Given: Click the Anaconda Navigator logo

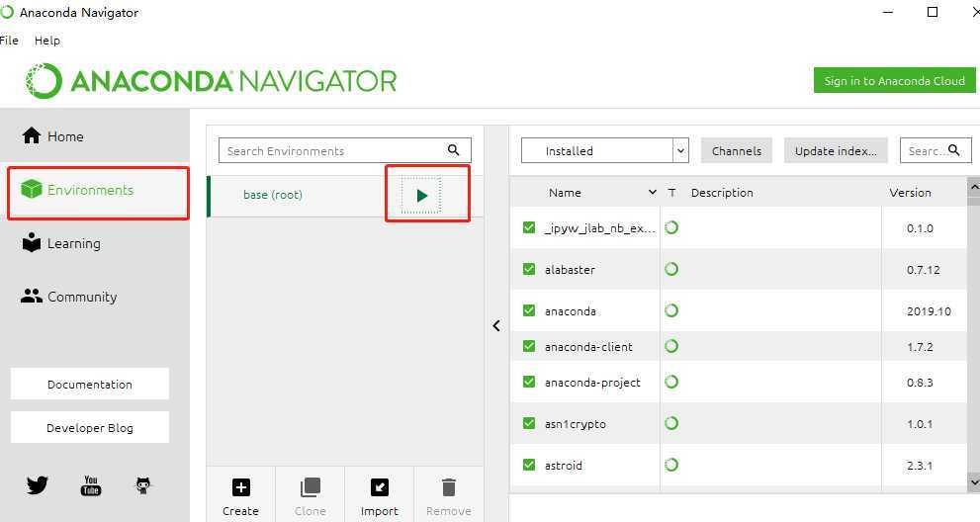Looking at the screenshot, I should [212, 81].
